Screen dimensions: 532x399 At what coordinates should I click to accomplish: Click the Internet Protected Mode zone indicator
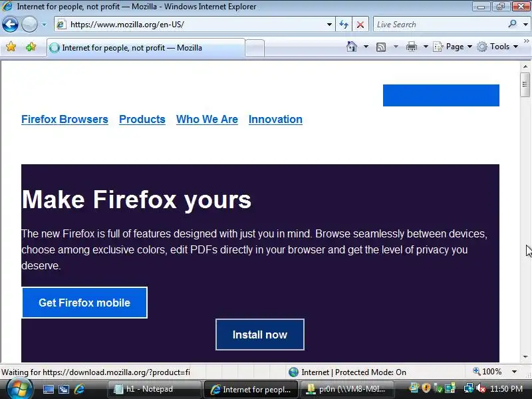pos(347,372)
